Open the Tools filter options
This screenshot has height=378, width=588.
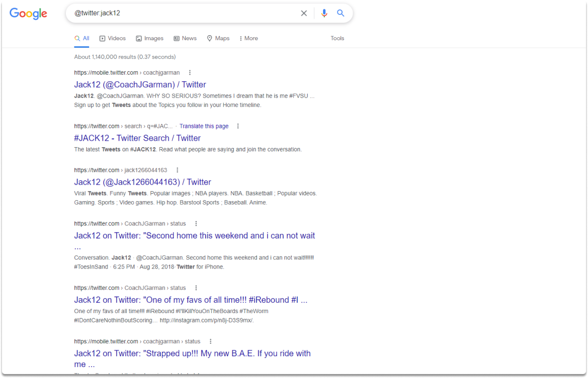point(337,38)
